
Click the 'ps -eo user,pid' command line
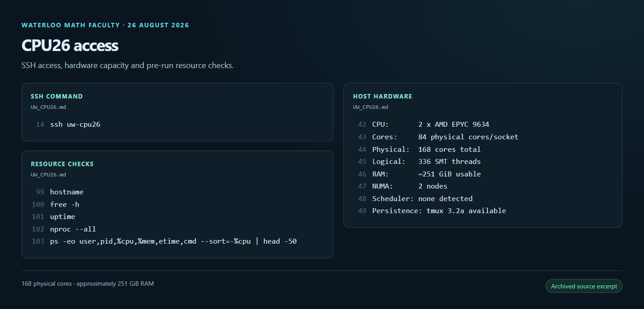(174, 241)
